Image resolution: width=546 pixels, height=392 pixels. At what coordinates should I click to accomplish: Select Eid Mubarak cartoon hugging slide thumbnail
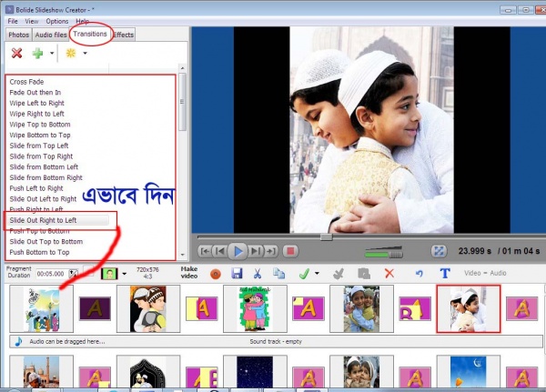255,309
